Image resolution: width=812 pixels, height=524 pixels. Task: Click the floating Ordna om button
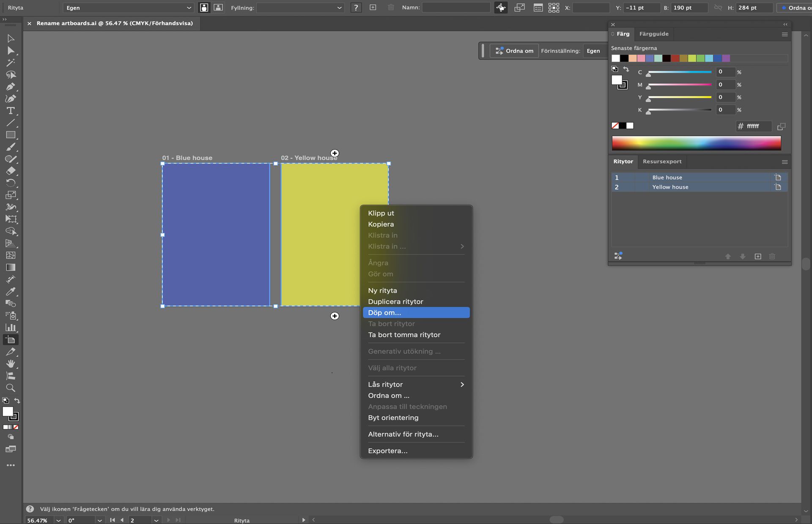514,51
